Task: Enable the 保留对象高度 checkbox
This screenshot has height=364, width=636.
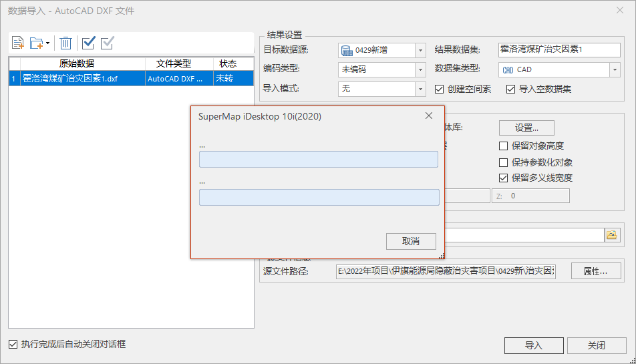Action: [x=503, y=146]
